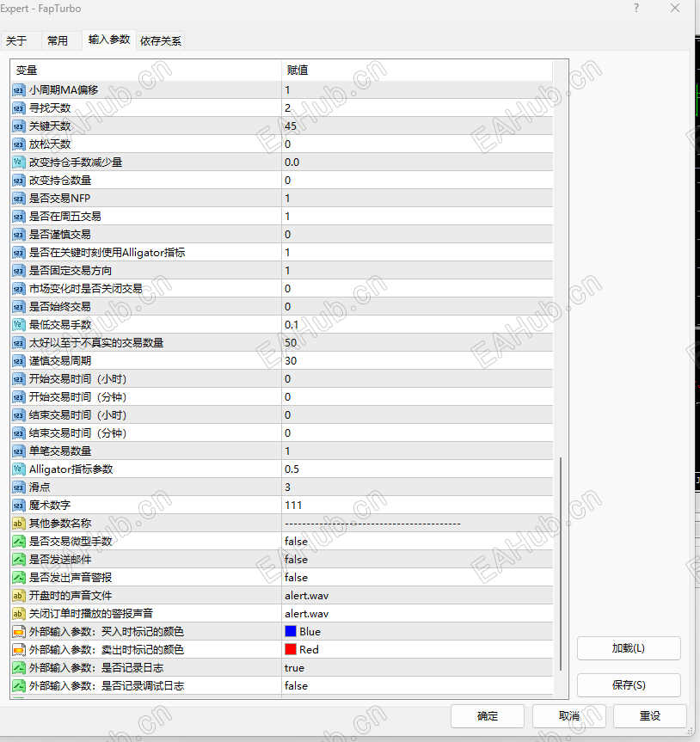
Task: Click the 重设 button
Action: click(x=650, y=716)
